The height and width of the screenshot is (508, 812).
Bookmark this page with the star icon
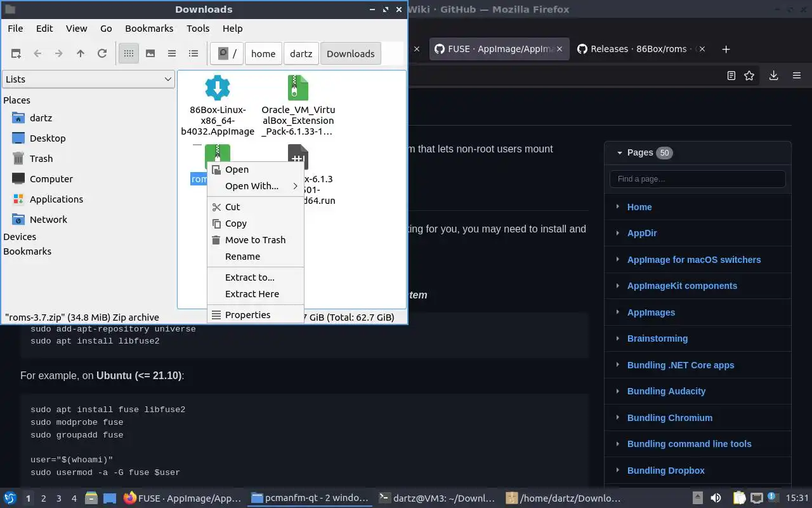pos(749,76)
